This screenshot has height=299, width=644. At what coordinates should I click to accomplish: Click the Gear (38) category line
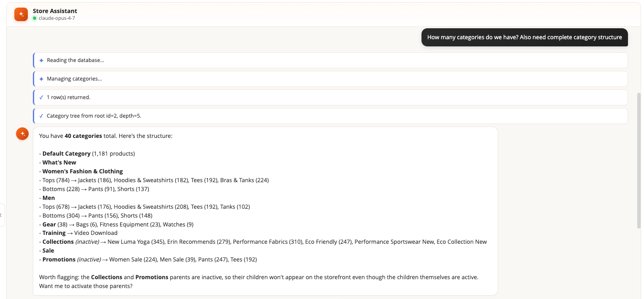116,224
